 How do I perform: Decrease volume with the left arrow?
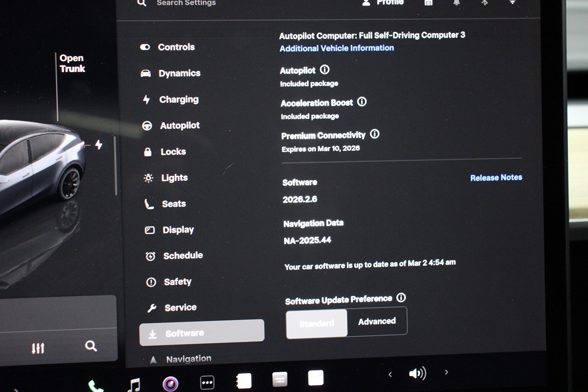pyautogui.click(x=390, y=374)
